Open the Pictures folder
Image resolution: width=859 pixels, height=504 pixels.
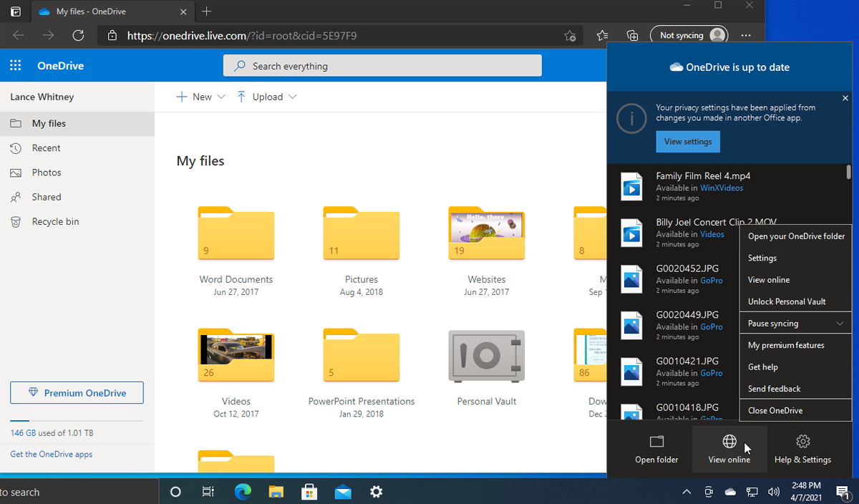pos(361,233)
